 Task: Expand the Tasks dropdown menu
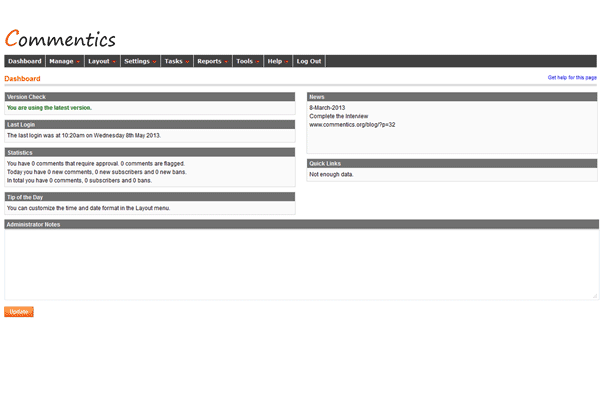[176, 61]
